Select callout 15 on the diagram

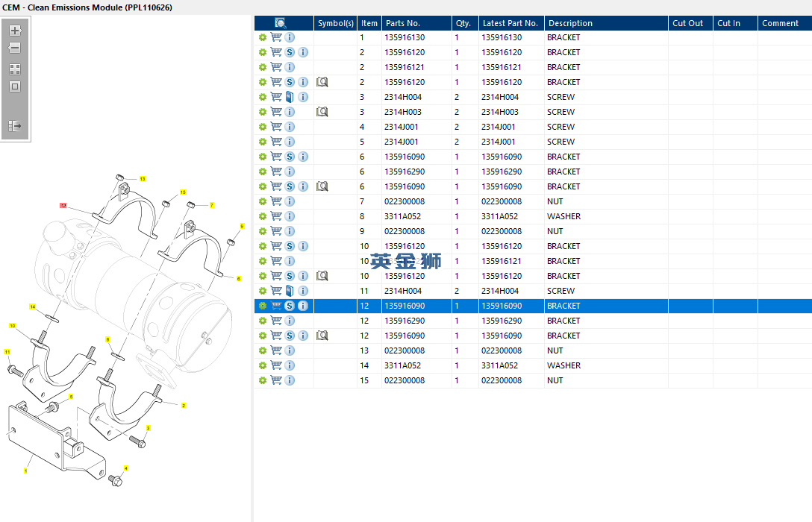(x=183, y=192)
